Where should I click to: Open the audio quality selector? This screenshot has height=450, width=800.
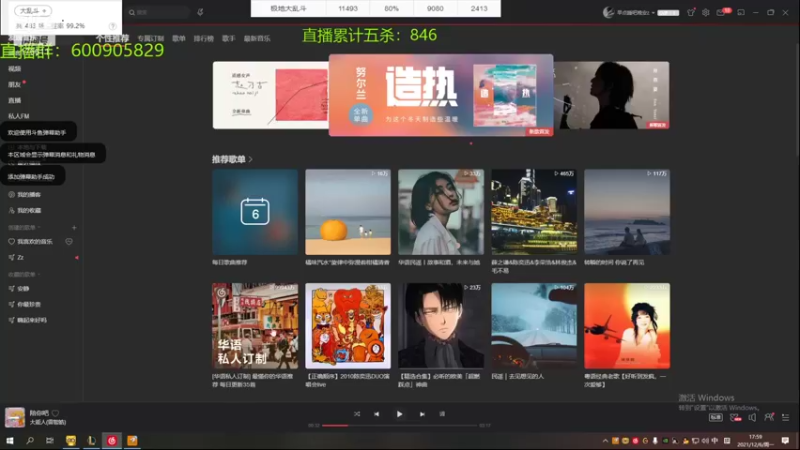coord(715,417)
